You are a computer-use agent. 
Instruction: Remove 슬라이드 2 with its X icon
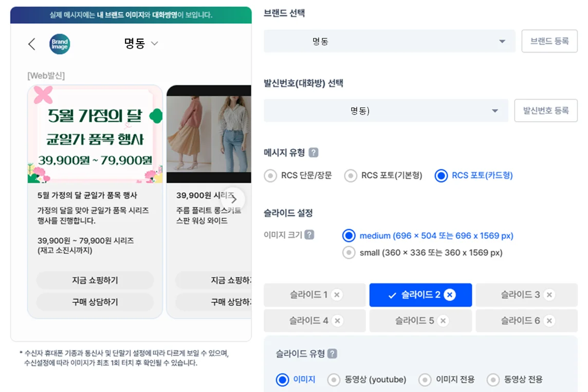click(x=450, y=295)
